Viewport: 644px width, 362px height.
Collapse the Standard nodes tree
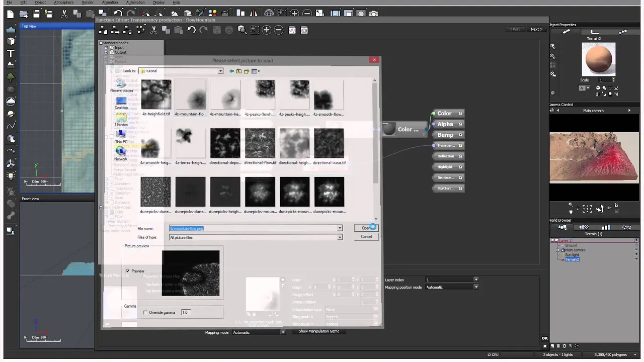click(x=101, y=43)
